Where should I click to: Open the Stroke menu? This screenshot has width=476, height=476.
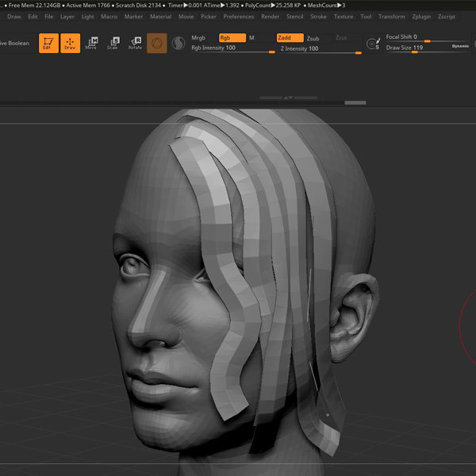[x=318, y=17]
